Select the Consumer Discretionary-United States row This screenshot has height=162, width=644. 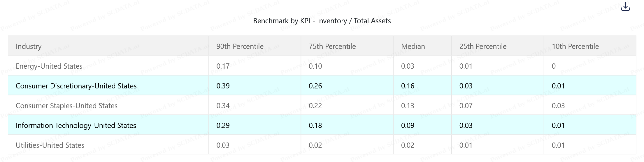click(x=76, y=86)
